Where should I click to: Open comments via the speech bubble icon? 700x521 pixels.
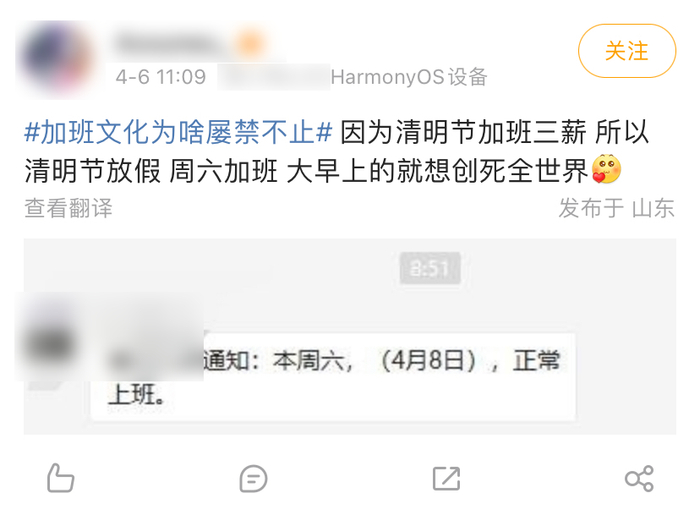[253, 479]
